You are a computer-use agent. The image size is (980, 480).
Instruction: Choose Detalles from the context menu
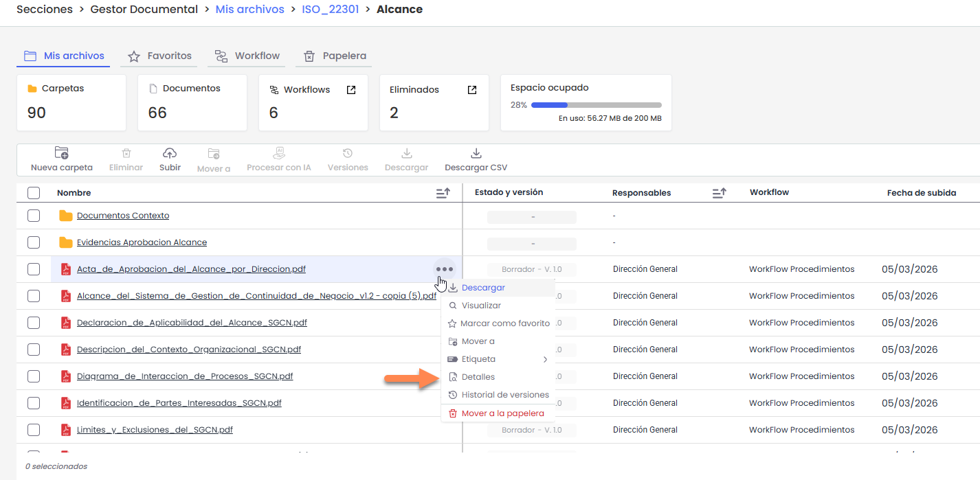478,377
